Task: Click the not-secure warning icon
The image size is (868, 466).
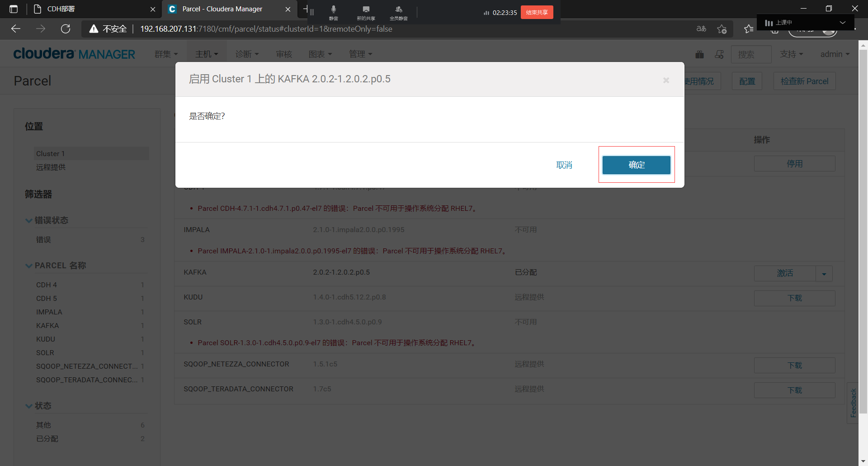Action: coord(94,29)
